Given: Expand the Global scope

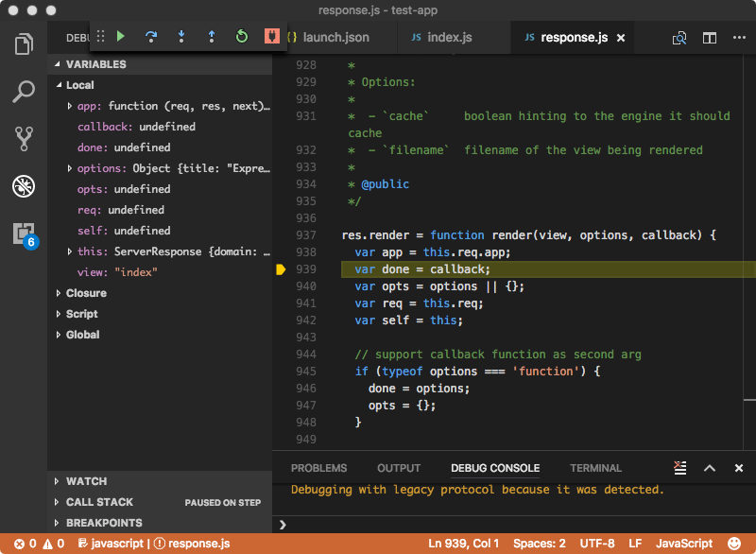Looking at the screenshot, I should click(x=59, y=335).
